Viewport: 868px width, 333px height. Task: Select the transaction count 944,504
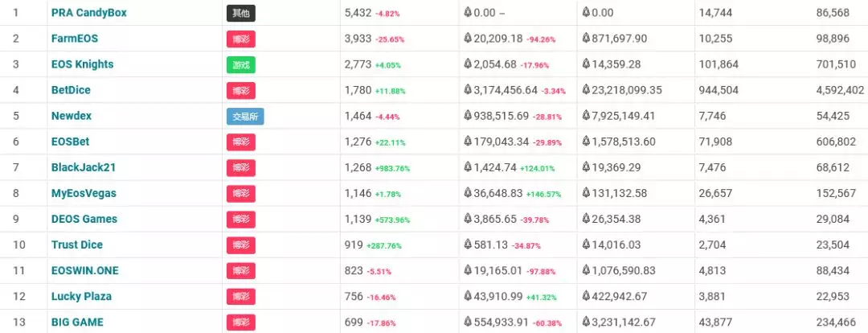(x=719, y=90)
